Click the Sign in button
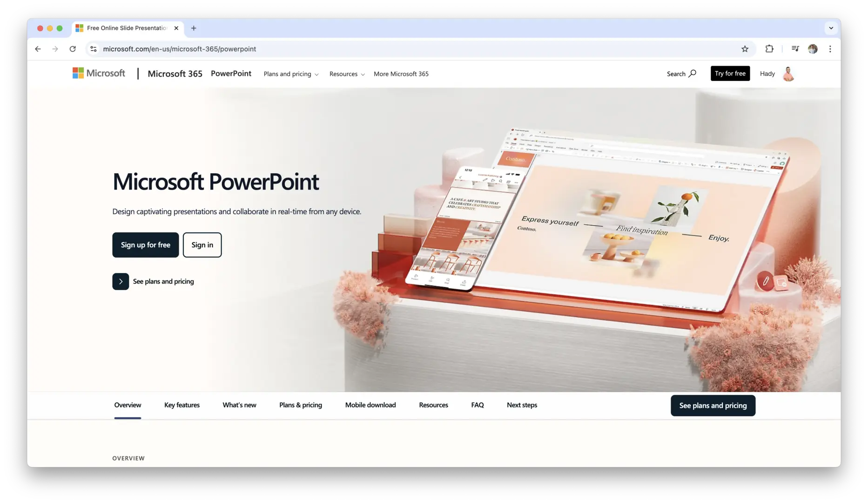Viewport: 868px width, 503px height. 202,245
